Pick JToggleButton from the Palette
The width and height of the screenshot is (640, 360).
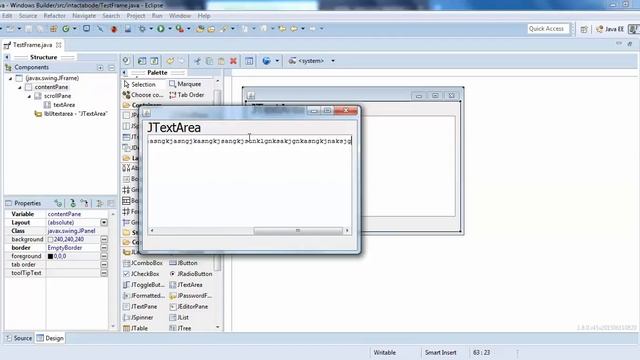144,284
